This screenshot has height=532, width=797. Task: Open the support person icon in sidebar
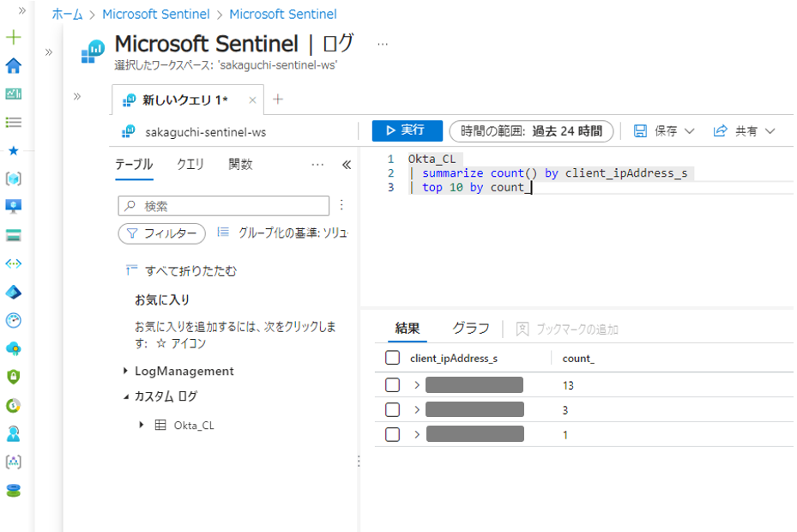click(x=13, y=434)
